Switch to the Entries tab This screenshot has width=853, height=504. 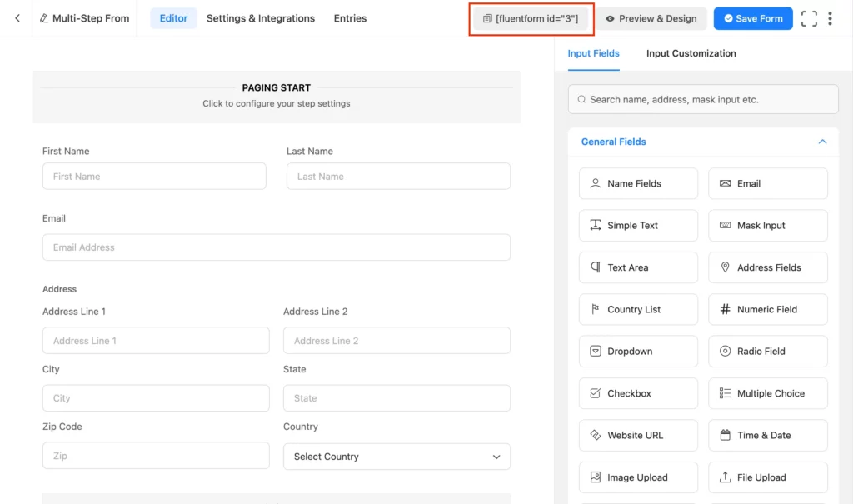[x=350, y=17]
